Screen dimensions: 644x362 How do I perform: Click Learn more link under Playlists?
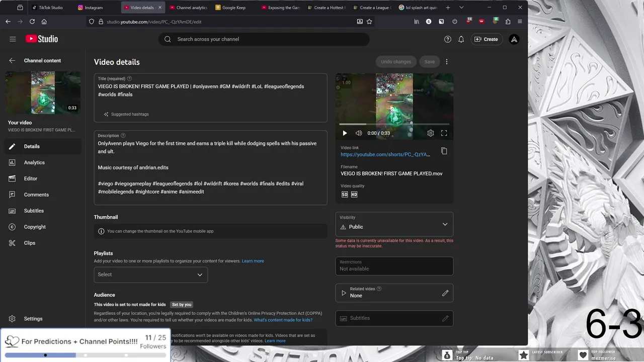pos(253,261)
